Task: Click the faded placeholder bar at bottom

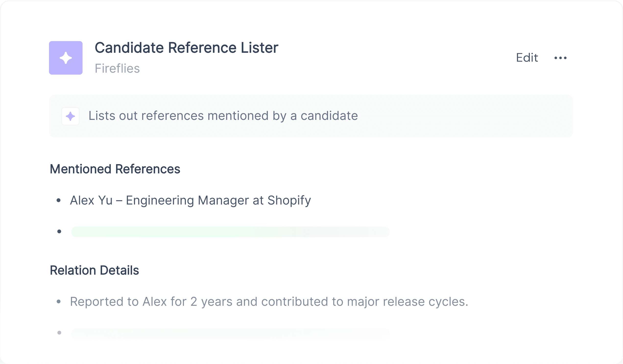Action: [x=230, y=333]
